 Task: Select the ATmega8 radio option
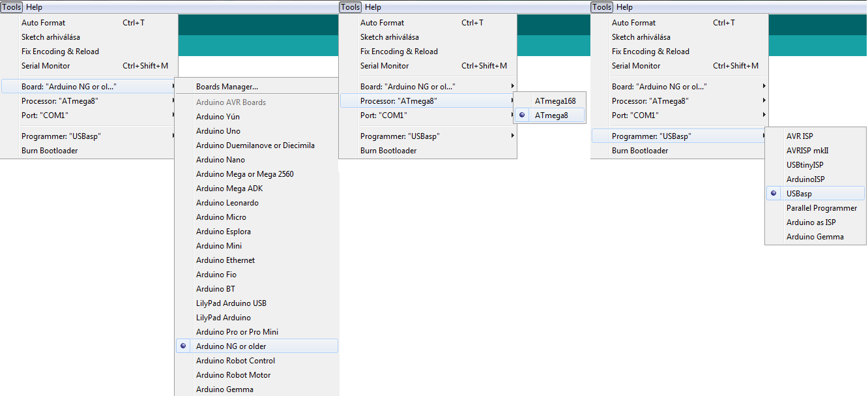pos(550,115)
